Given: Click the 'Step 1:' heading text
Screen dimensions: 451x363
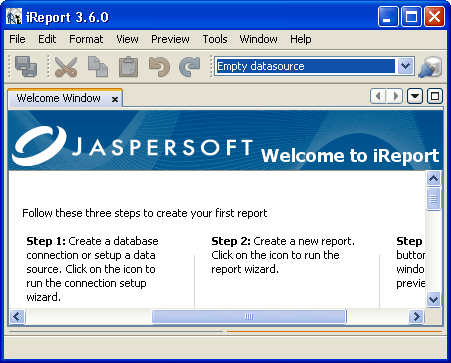Looking at the screenshot, I should pyautogui.click(x=46, y=241).
